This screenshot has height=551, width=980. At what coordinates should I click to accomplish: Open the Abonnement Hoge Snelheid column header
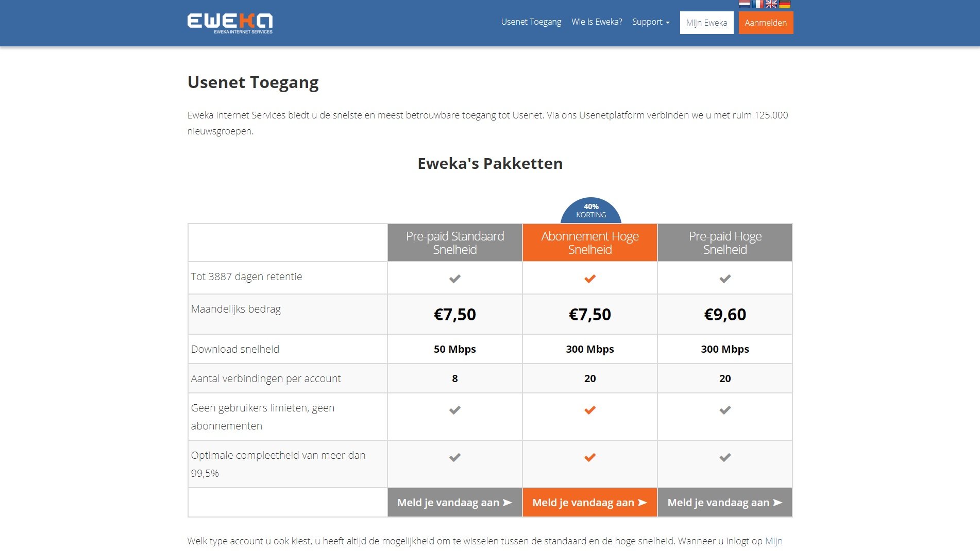(x=589, y=243)
